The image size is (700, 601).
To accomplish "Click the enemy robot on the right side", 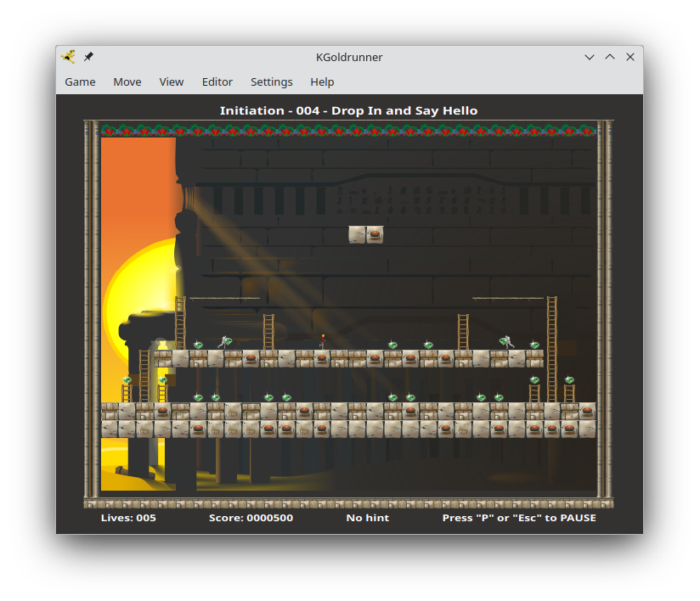I will click(507, 342).
